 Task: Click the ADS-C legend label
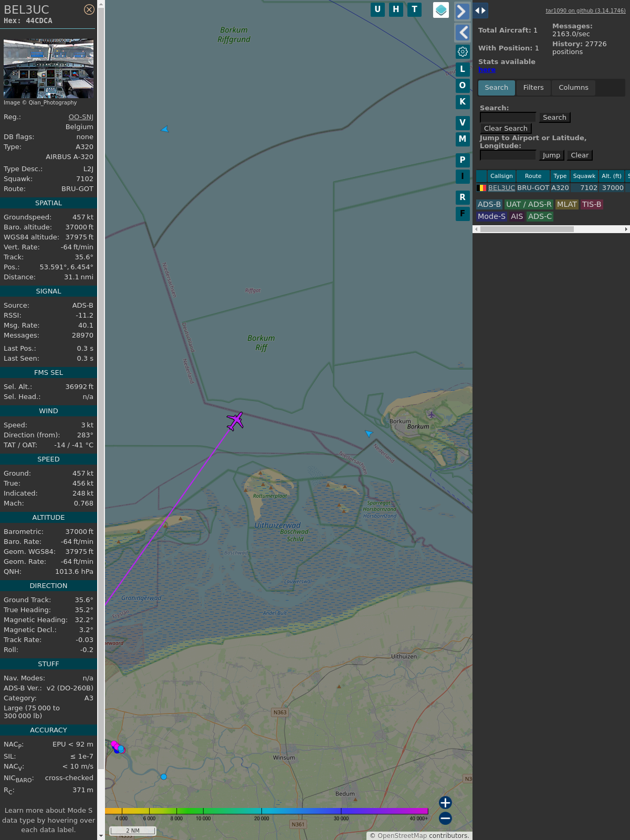[x=540, y=217]
